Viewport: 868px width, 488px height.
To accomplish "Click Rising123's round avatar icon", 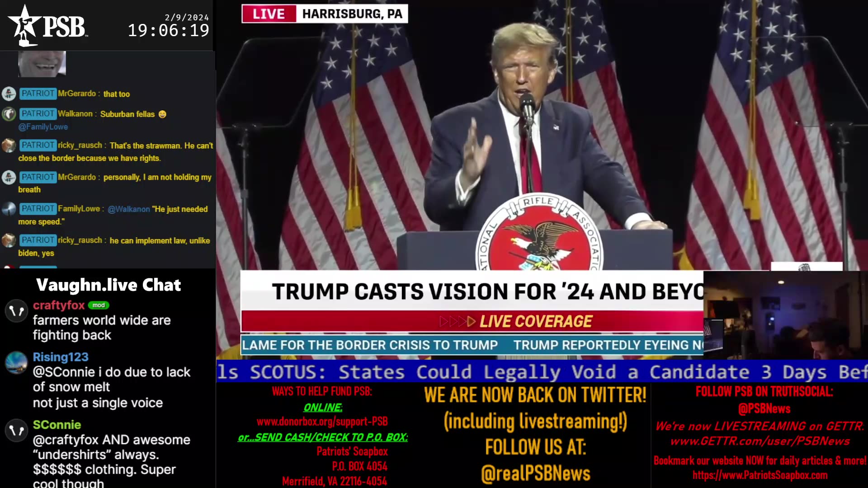I will (17, 363).
